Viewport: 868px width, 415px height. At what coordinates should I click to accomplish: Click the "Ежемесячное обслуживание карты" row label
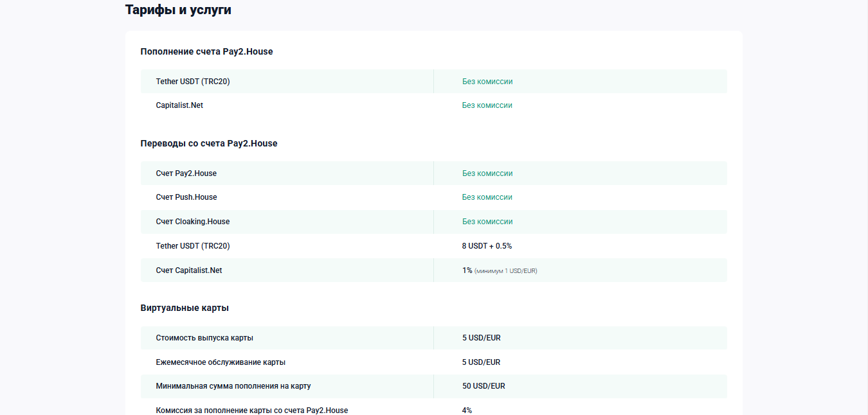click(221, 362)
